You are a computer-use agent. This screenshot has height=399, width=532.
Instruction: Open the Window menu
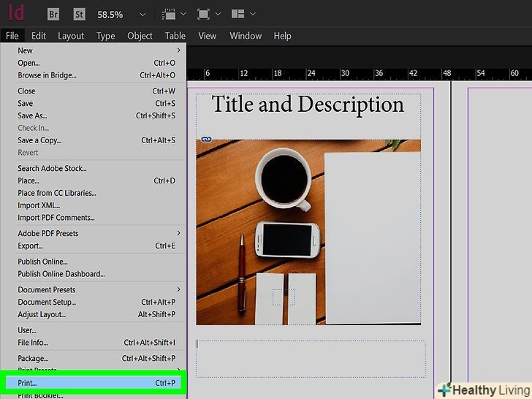coord(245,36)
